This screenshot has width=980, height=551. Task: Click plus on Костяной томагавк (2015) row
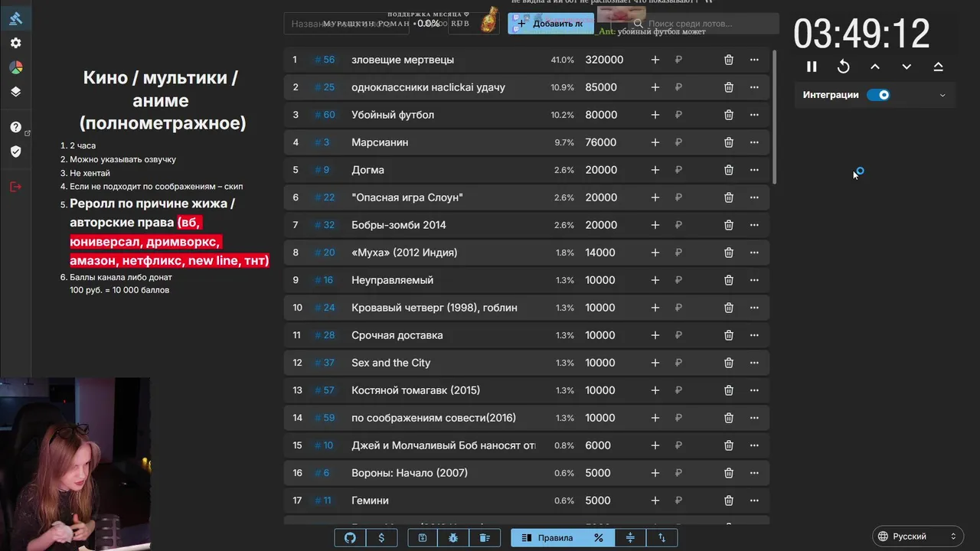tap(655, 390)
